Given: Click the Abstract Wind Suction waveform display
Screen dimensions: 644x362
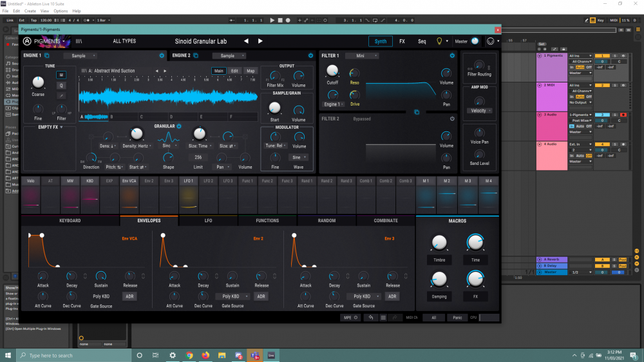Looking at the screenshot, I should [x=168, y=97].
